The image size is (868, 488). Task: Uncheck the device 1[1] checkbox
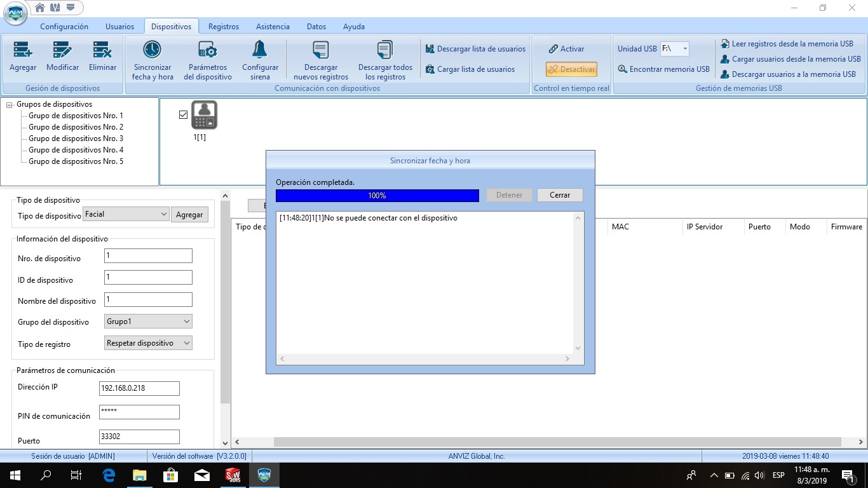184,115
